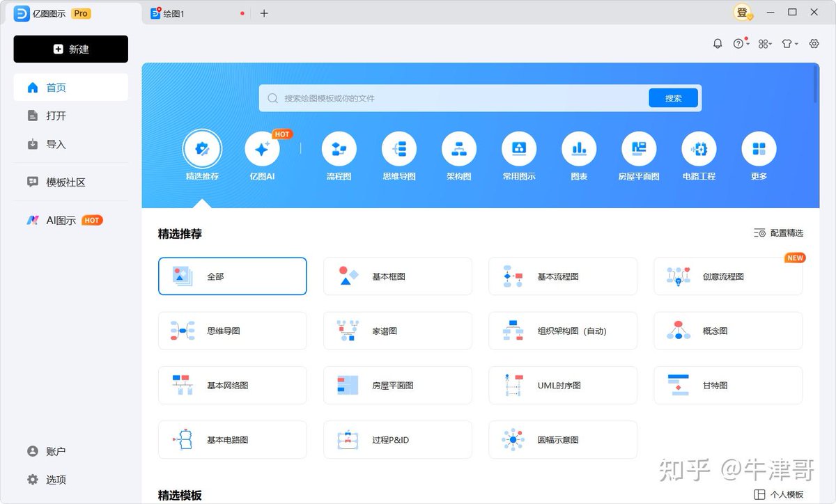Click 打开 open in the sidebar
Screen dimensions: 836x504
[x=71, y=116]
